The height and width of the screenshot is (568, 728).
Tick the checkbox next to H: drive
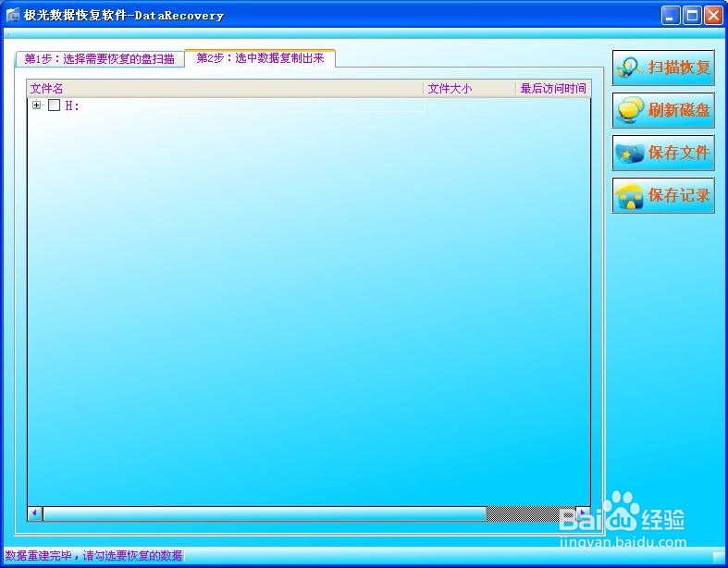[54, 105]
